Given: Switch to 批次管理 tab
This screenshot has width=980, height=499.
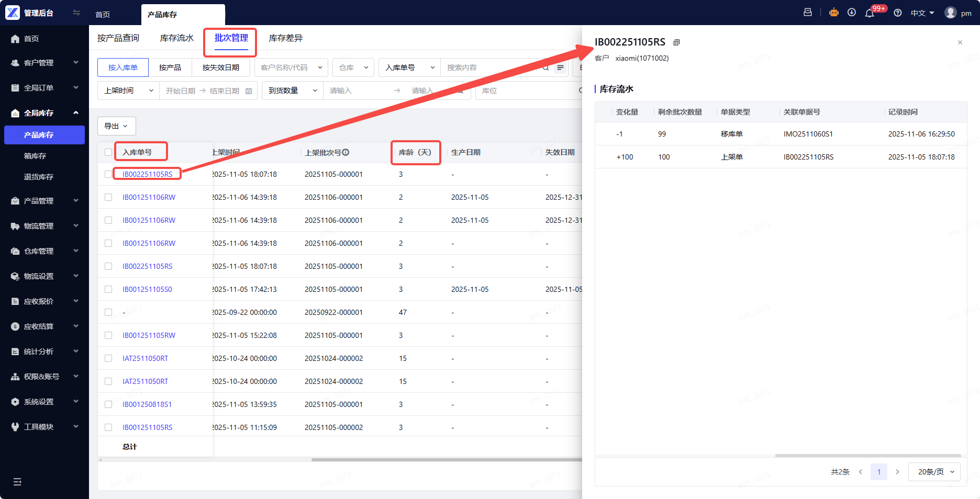Looking at the screenshot, I should pyautogui.click(x=231, y=38).
